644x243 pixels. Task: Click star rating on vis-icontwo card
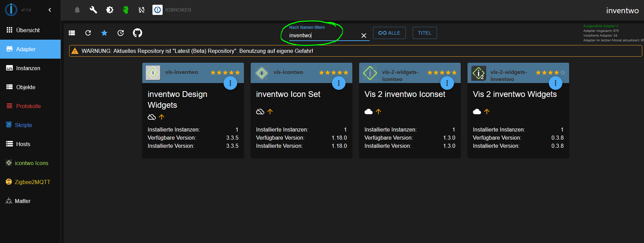(334, 73)
